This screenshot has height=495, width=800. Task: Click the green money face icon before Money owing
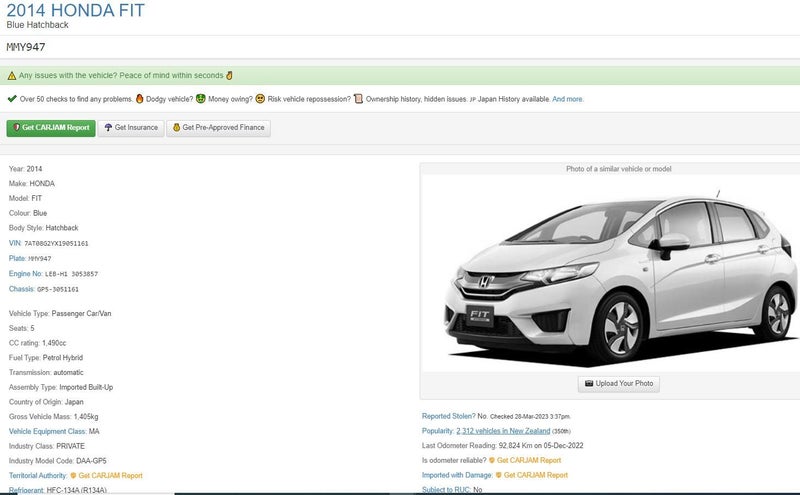click(201, 98)
